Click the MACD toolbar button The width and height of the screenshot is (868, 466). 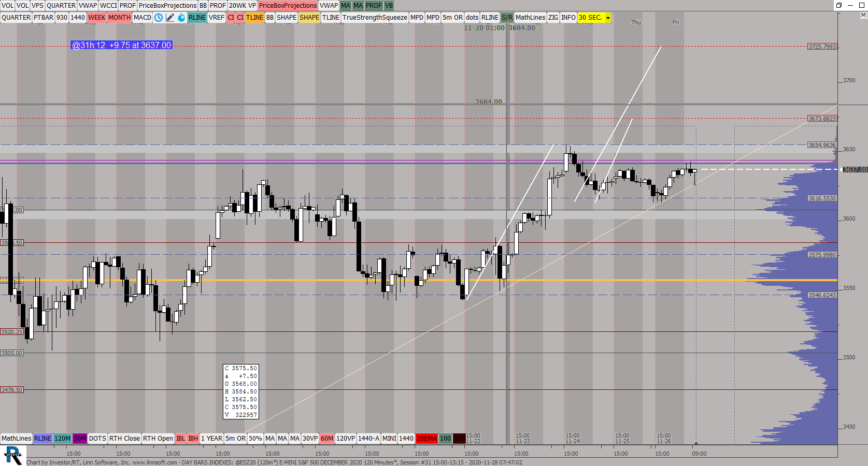pos(143,17)
